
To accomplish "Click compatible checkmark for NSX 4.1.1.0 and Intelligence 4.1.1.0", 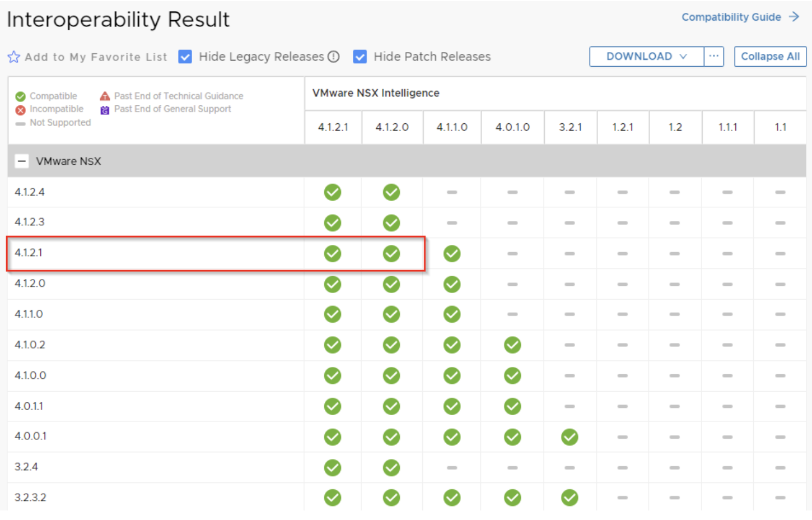I will 452,314.
